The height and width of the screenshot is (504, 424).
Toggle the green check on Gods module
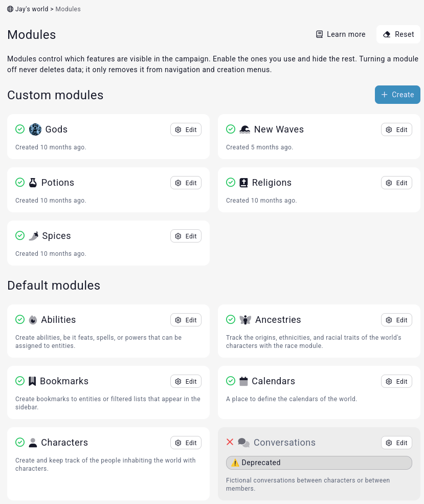(x=20, y=129)
